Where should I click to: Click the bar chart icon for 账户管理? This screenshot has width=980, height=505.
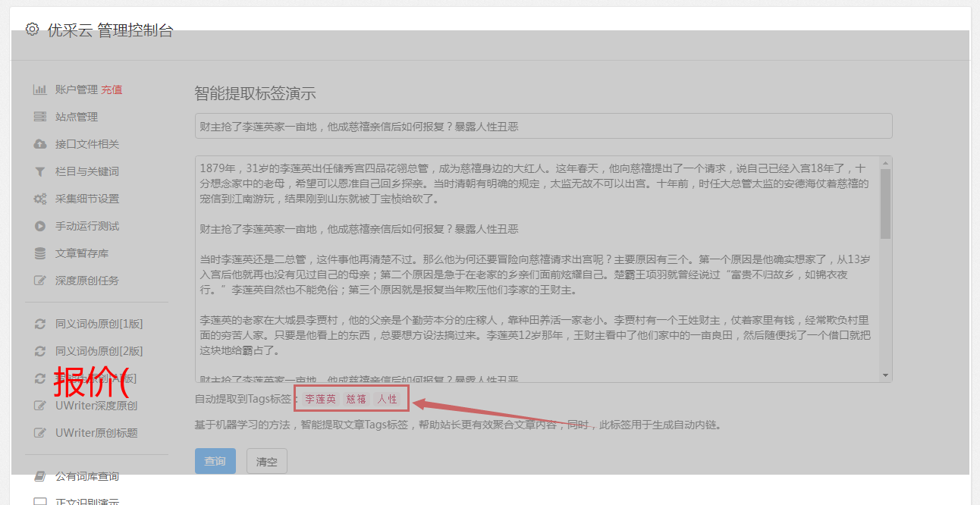[40, 89]
